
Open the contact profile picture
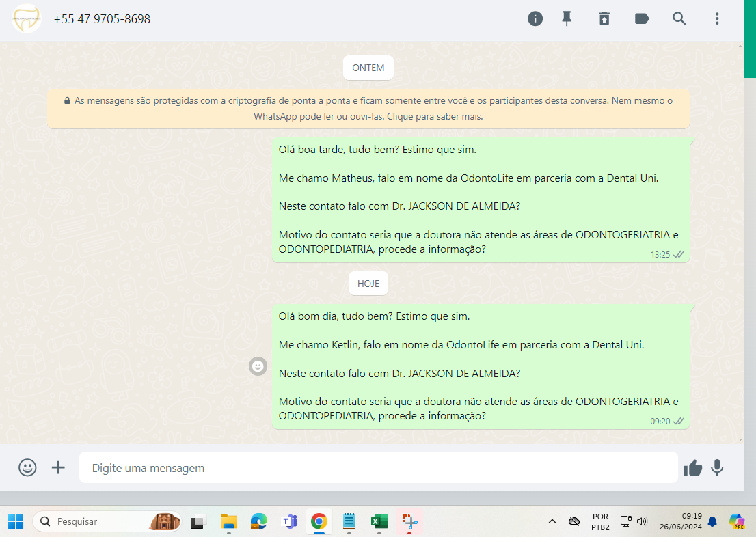[27, 19]
